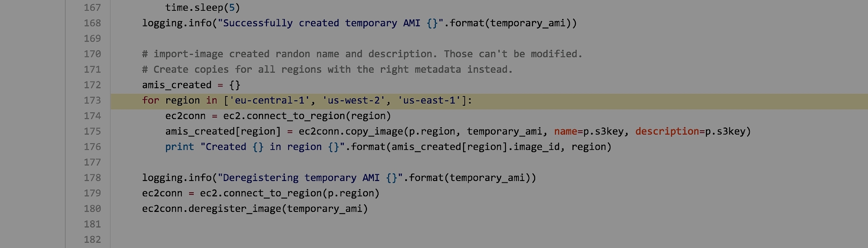868x248 pixels.
Task: Click the 'Create copies for all regions' comment
Action: click(x=327, y=70)
